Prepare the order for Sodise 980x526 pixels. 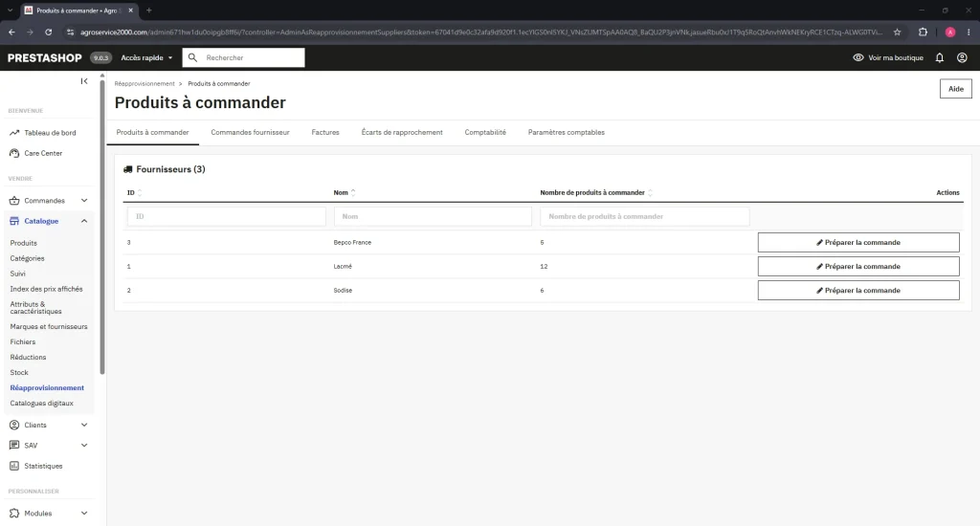pyautogui.click(x=858, y=291)
